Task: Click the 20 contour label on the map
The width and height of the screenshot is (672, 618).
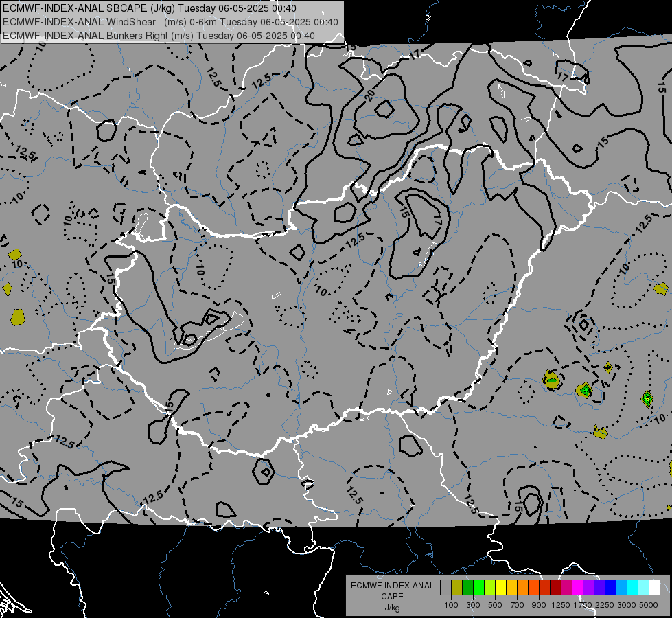Action: [369, 95]
